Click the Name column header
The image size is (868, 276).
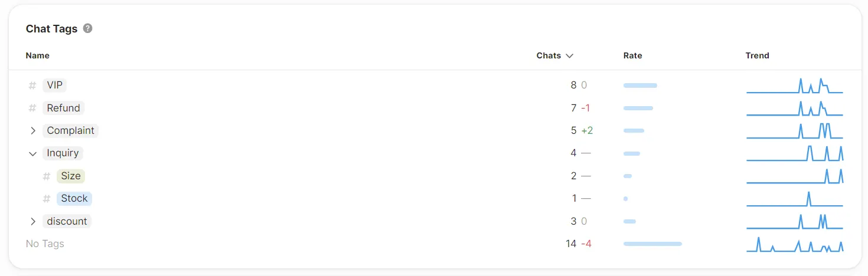coord(38,55)
